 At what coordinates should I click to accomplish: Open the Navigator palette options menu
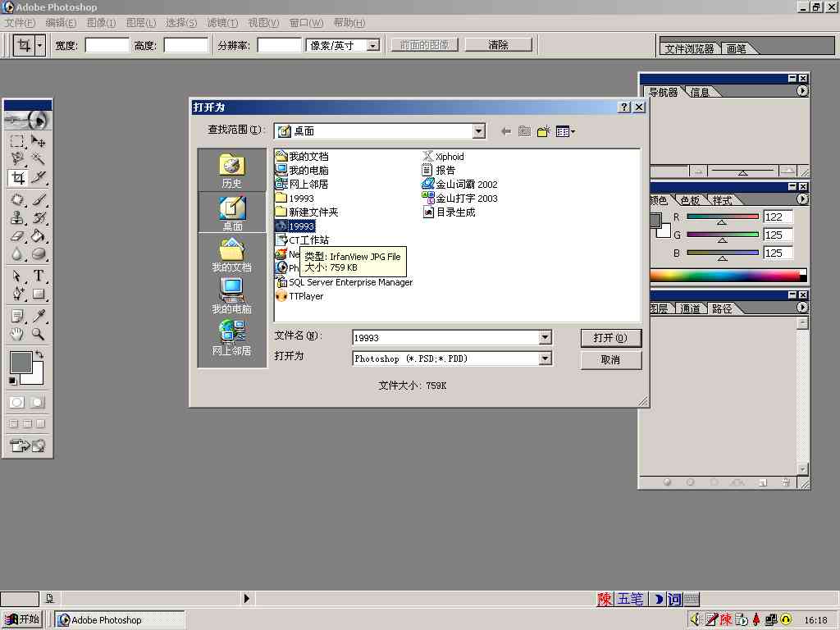click(801, 91)
